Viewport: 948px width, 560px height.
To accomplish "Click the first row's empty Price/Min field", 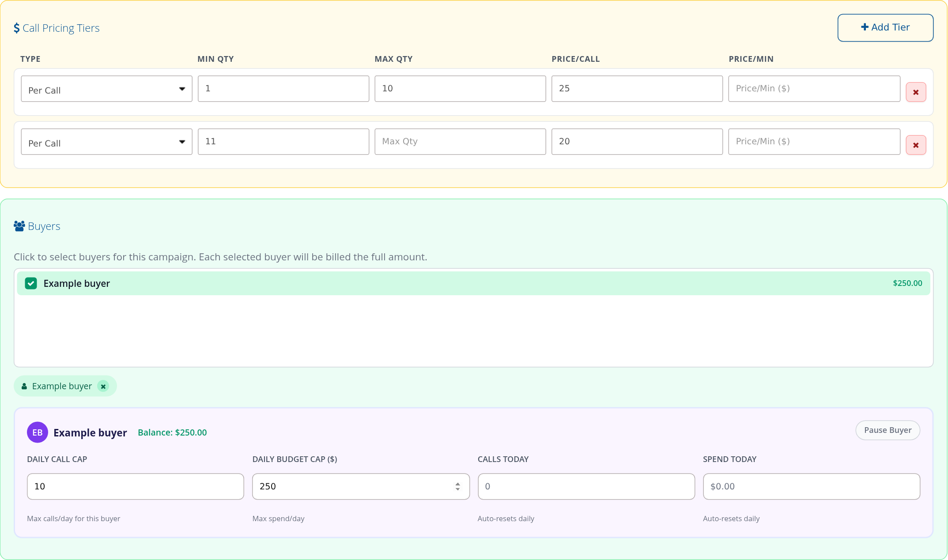I will pos(814,89).
